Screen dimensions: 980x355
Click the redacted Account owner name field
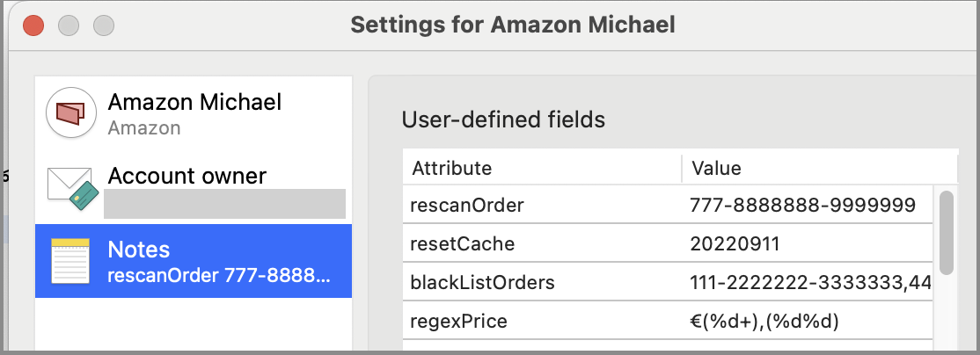pyautogui.click(x=224, y=203)
